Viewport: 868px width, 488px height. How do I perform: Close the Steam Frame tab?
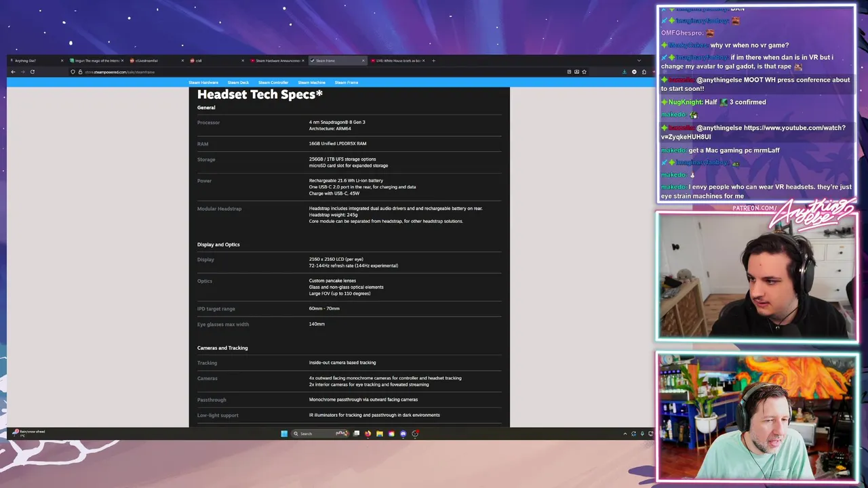(x=363, y=60)
